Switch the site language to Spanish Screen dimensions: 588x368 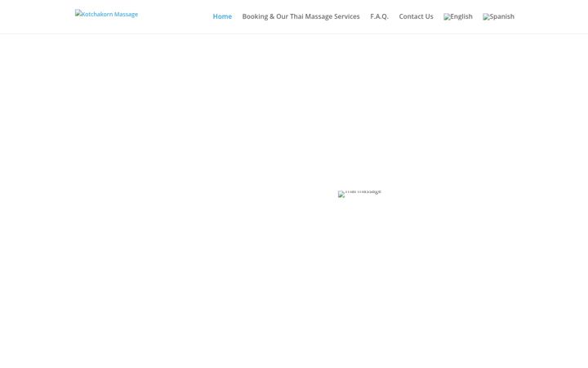pos(498,16)
